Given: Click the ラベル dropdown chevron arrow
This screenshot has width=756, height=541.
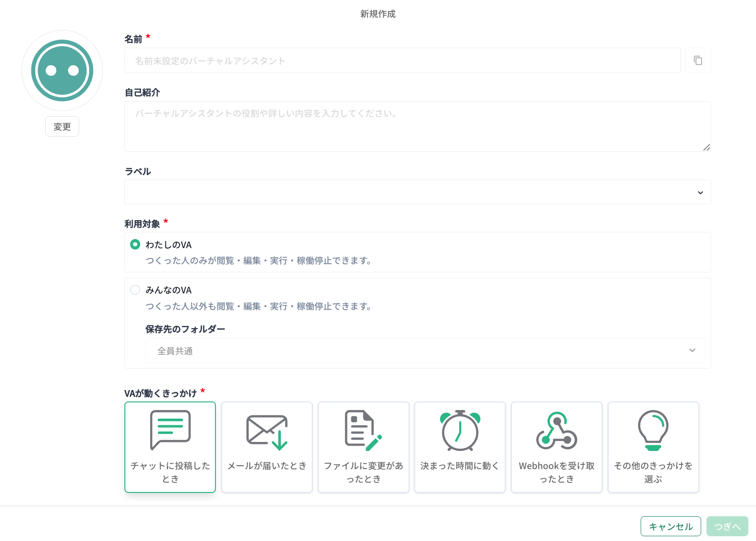Looking at the screenshot, I should click(700, 193).
